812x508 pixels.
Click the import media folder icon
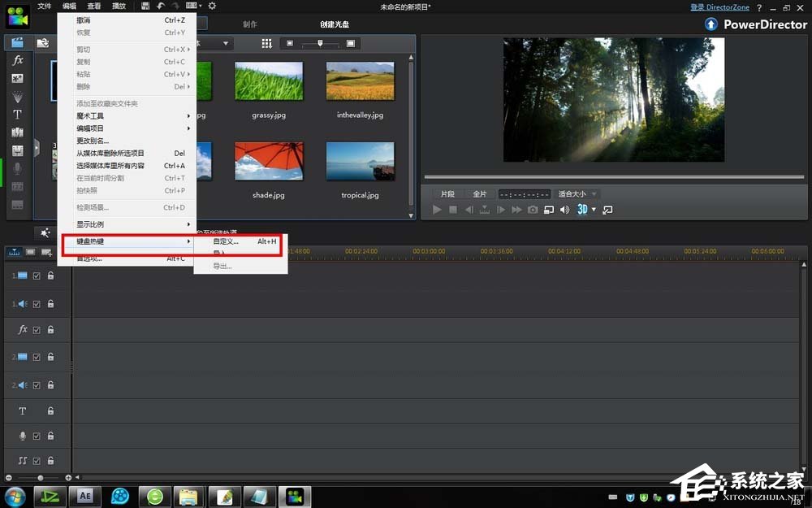tap(42, 42)
